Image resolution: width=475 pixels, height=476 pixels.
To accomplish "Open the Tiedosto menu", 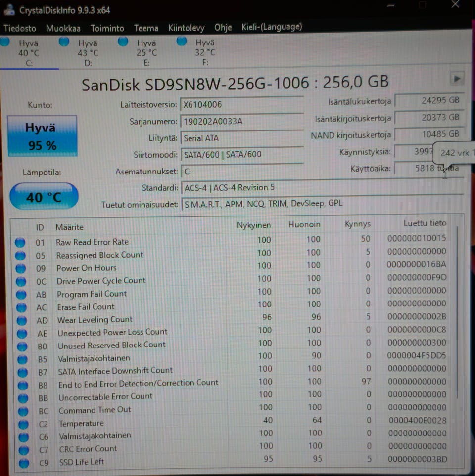I will [x=20, y=28].
